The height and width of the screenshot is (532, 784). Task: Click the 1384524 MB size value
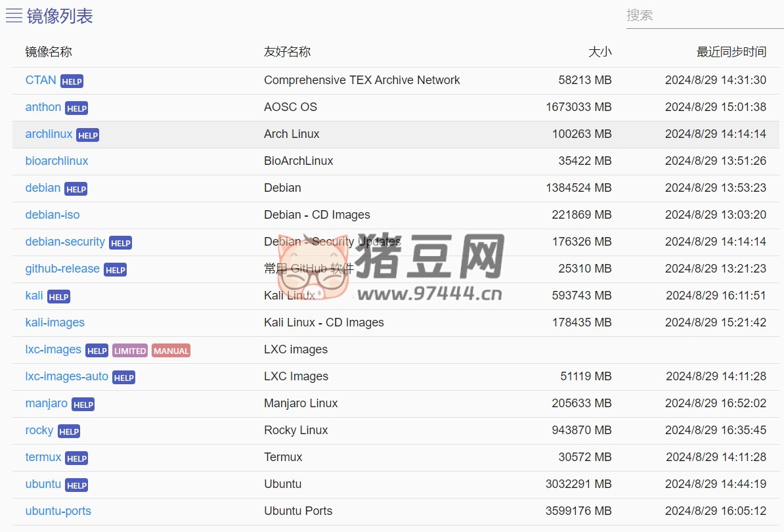[x=578, y=188]
